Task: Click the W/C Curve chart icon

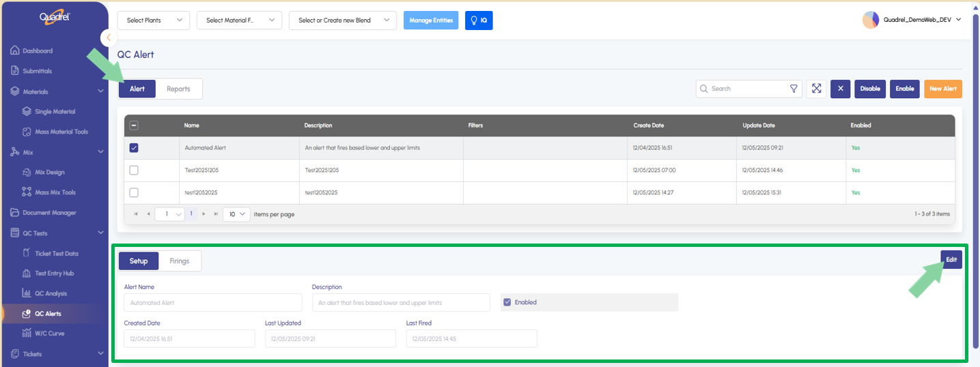Action: click(27, 334)
